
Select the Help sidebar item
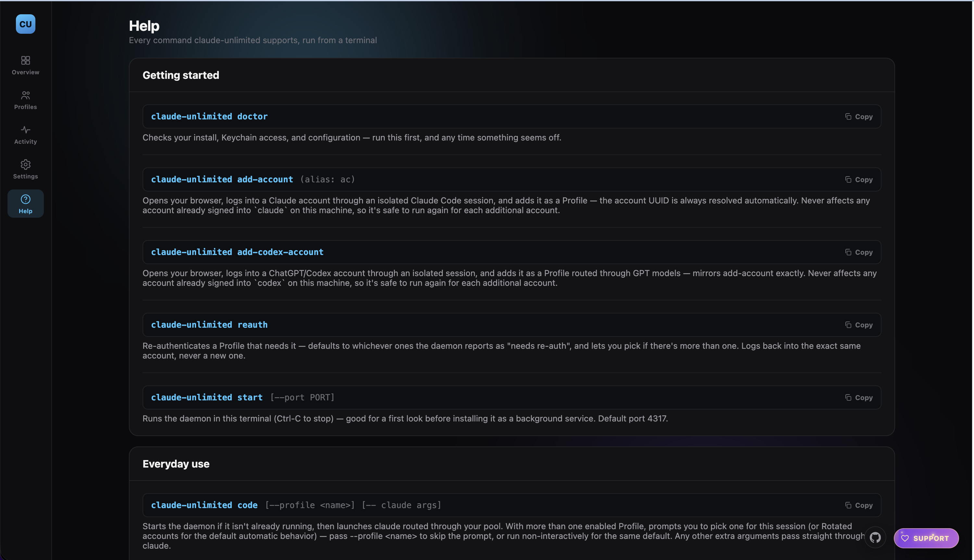click(x=25, y=204)
